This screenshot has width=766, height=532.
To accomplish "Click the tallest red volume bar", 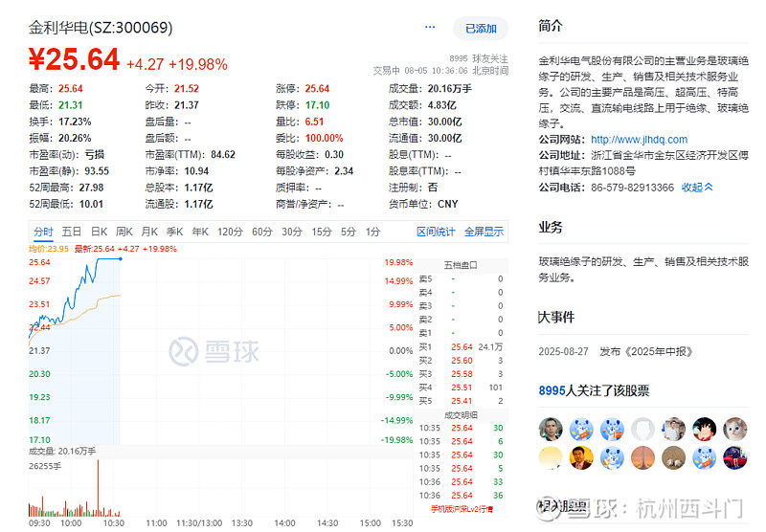I will [x=99, y=488].
